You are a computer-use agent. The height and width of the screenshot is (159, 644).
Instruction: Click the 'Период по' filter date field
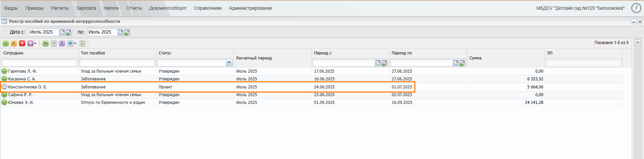point(422,63)
